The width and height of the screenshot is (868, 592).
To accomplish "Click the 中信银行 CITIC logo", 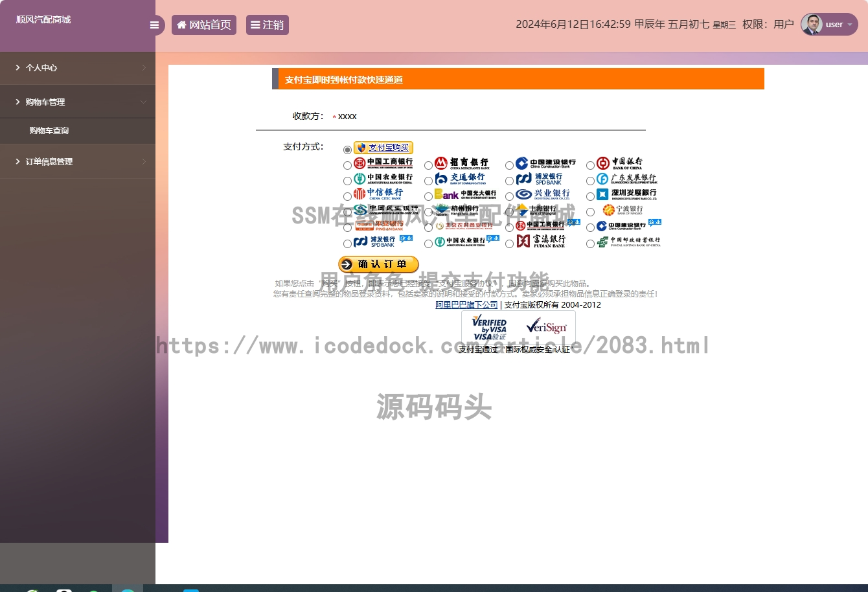I will point(379,194).
